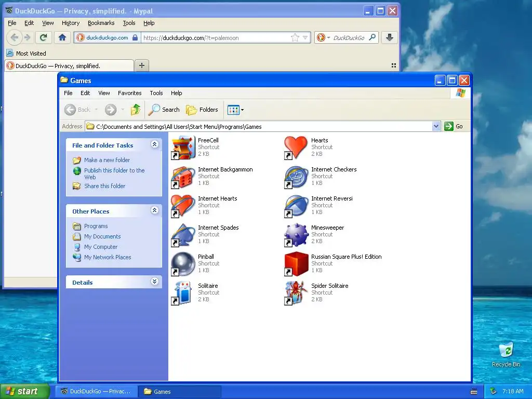532x399 pixels.
Task: Click the Mypal browser reload button
Action: pos(44,37)
